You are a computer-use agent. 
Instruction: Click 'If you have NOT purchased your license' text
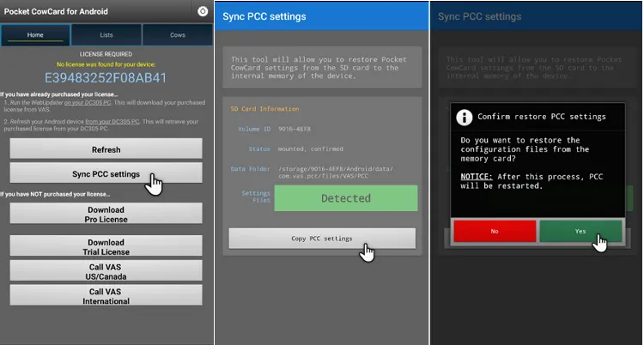56,194
